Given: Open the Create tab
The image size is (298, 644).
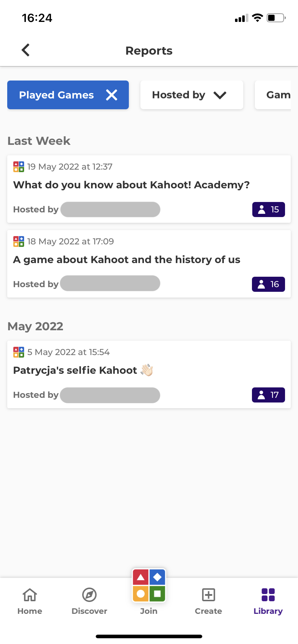Looking at the screenshot, I should [208, 601].
